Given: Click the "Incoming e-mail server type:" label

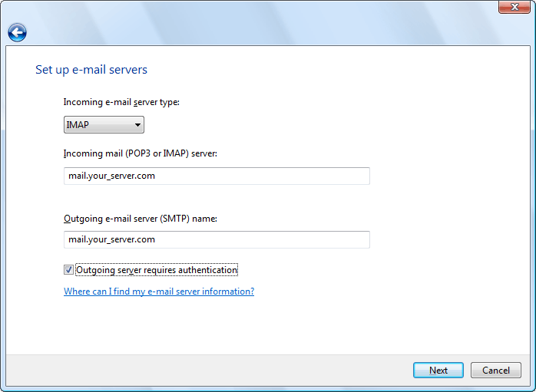Looking at the screenshot, I should [121, 102].
